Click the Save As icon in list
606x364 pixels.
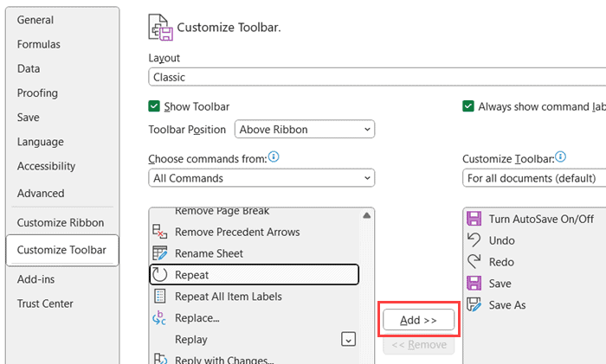coord(474,305)
